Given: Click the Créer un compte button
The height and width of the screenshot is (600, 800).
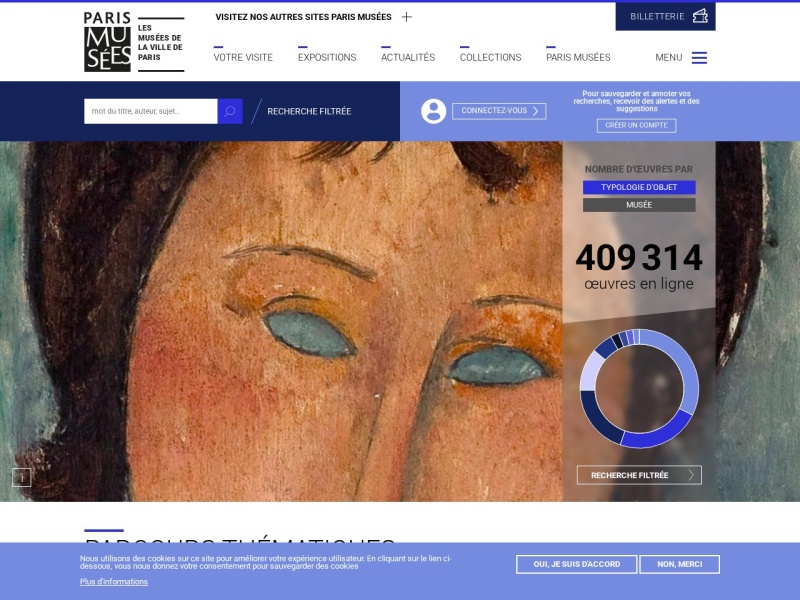Looking at the screenshot, I should (636, 125).
